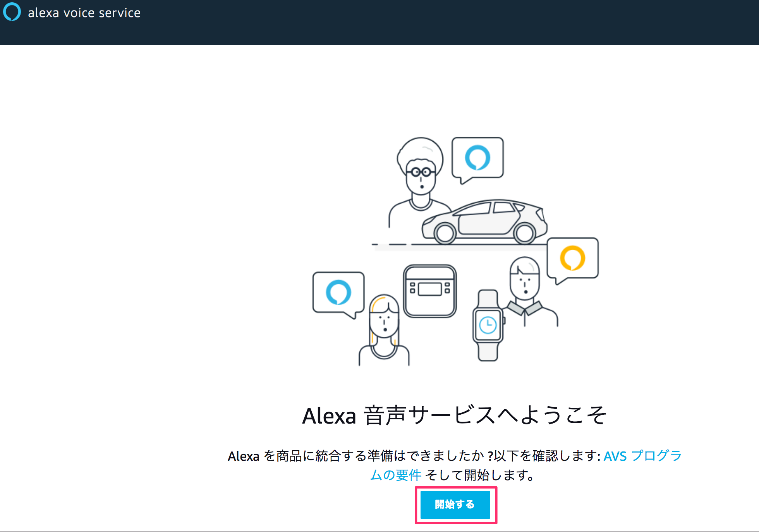Open the AVS プログラムの要件 link
The height and width of the screenshot is (532, 759).
[642, 456]
